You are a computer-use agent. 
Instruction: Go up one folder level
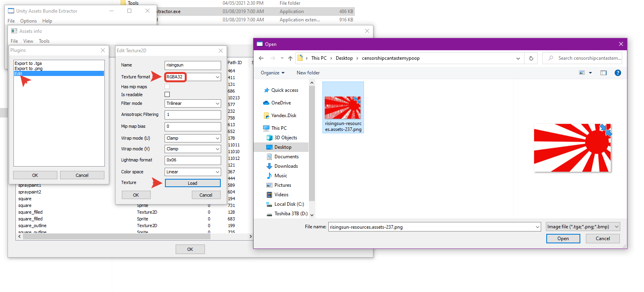point(290,58)
